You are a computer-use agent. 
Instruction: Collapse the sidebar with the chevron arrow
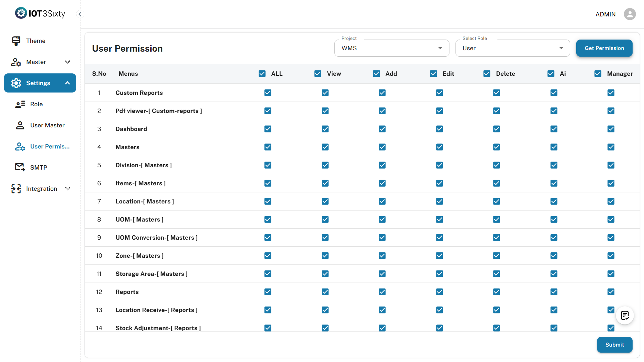(80, 14)
